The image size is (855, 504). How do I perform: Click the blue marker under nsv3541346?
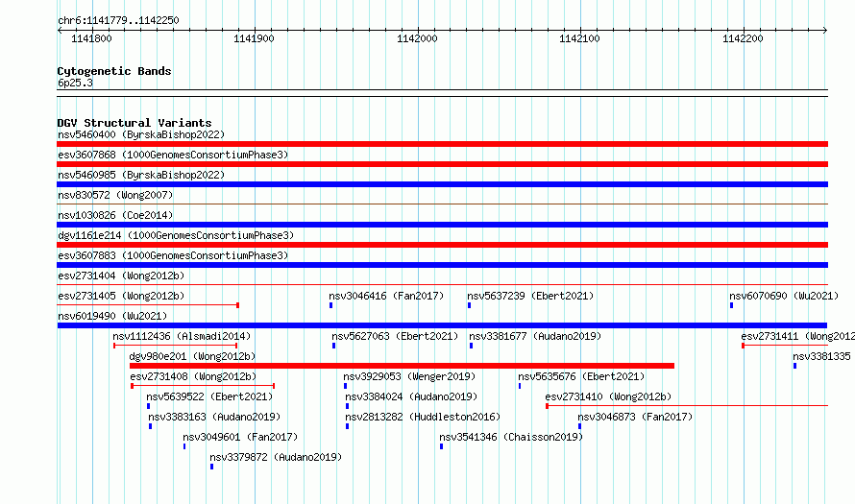[x=441, y=446]
